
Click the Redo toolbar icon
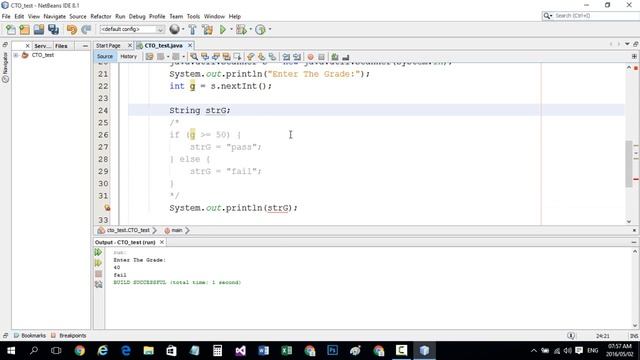coord(86,29)
